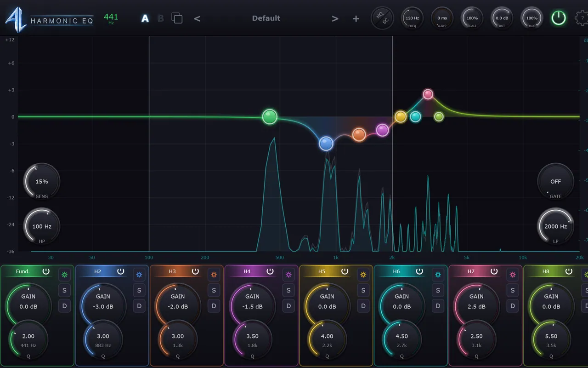Open the H6 band settings gear
588x368 pixels.
pos(438,275)
